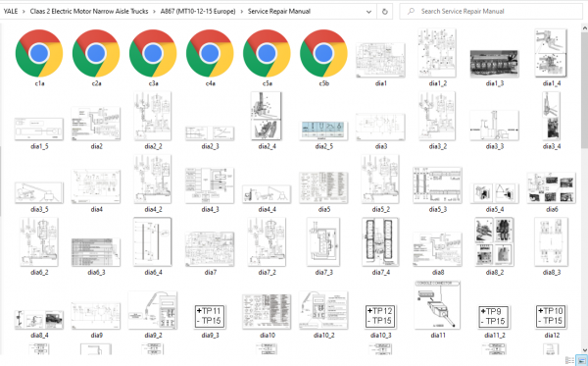Switch to details view layout icon

[569, 360]
